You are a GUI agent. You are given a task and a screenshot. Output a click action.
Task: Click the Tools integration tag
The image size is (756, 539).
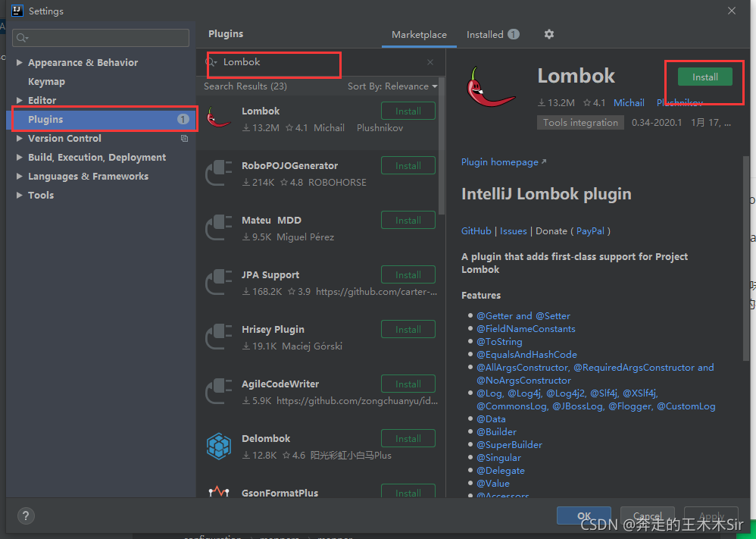coord(580,123)
